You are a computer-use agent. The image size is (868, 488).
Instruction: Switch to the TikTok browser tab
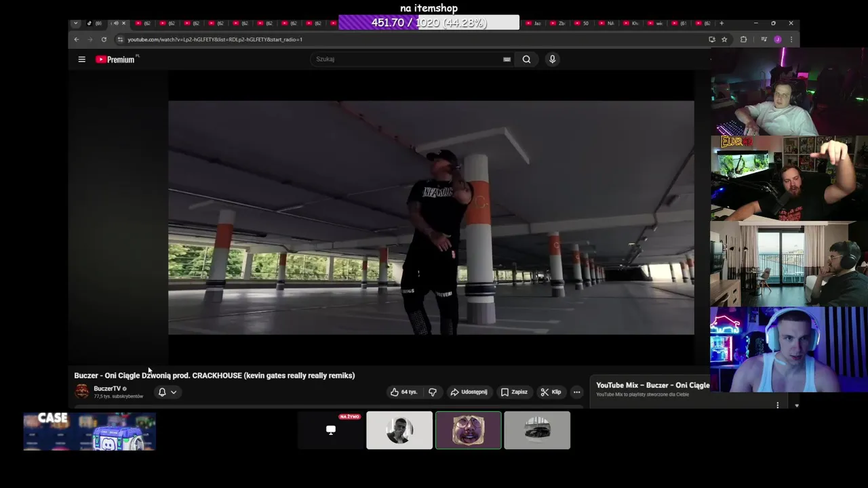(94, 23)
